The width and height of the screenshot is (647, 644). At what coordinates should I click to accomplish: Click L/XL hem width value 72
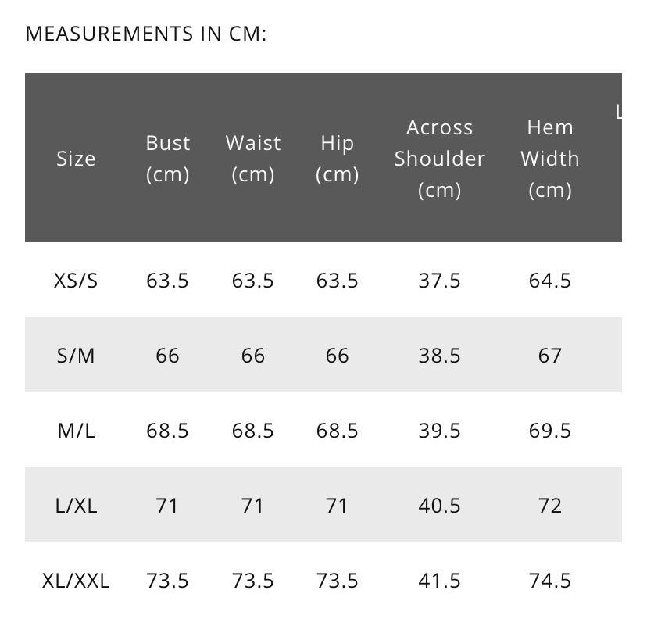tap(550, 506)
